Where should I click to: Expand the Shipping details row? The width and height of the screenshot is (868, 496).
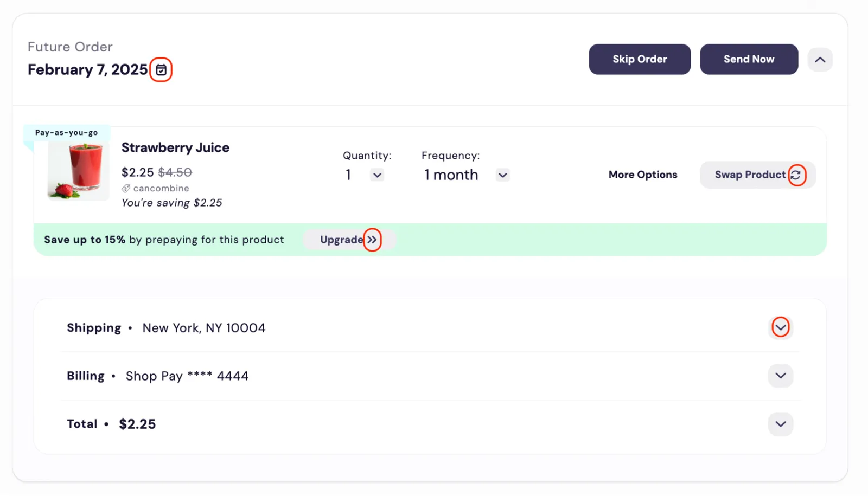pos(781,327)
